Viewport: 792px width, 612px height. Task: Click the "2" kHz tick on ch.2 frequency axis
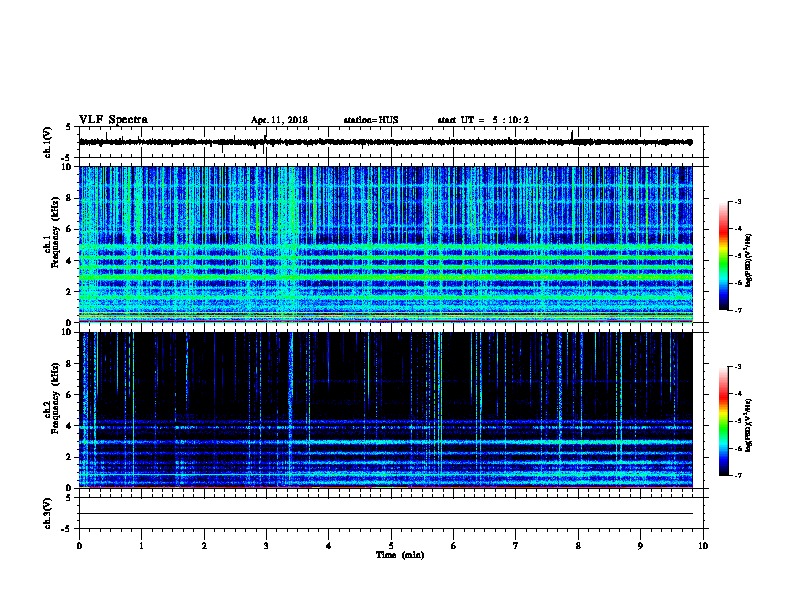[69, 457]
